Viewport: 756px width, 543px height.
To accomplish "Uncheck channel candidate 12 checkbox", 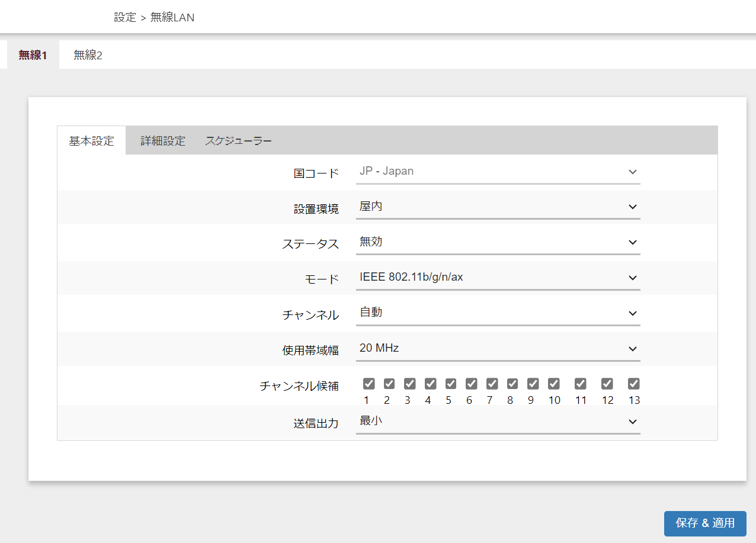I will pyautogui.click(x=607, y=384).
